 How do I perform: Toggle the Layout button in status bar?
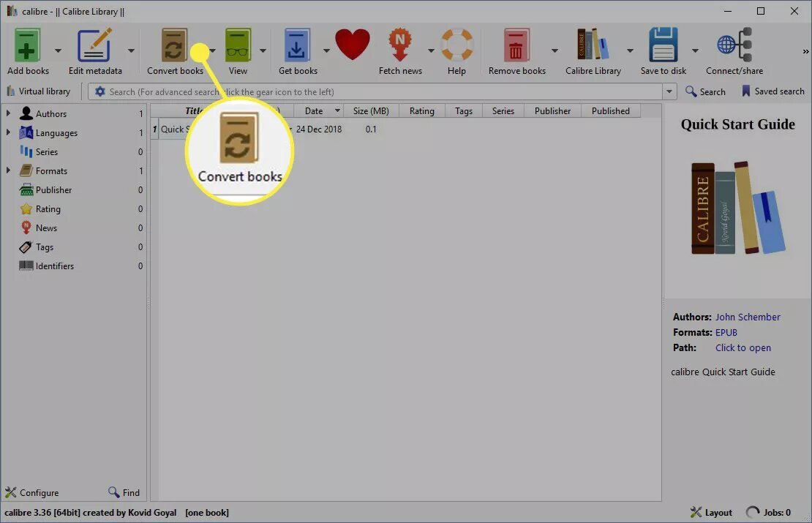tap(711, 512)
